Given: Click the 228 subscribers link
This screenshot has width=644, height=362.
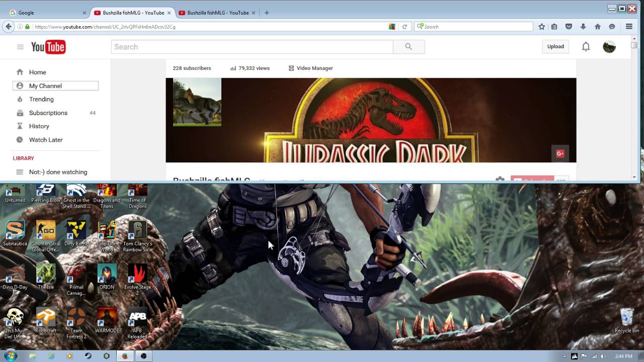Looking at the screenshot, I should 192,68.
